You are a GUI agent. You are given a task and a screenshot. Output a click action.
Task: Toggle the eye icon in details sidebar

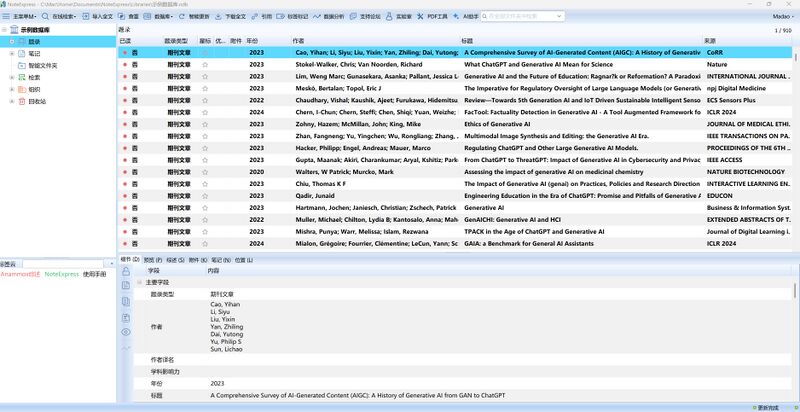click(126, 332)
